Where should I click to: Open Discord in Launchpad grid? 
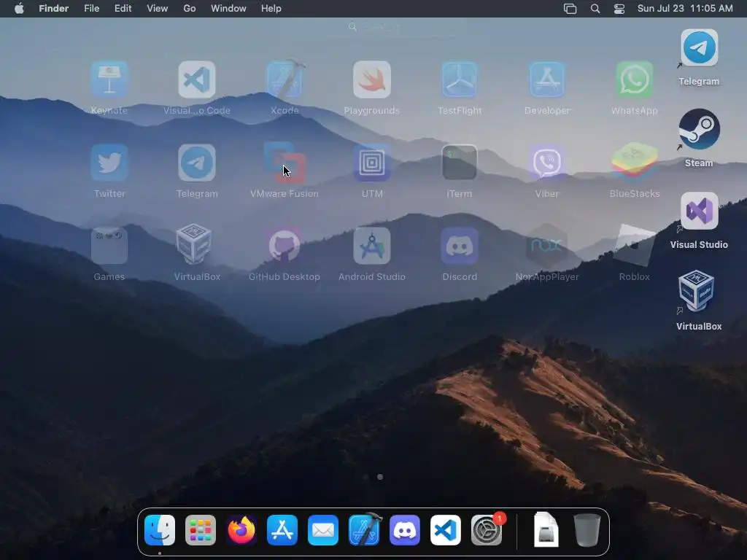(x=460, y=246)
